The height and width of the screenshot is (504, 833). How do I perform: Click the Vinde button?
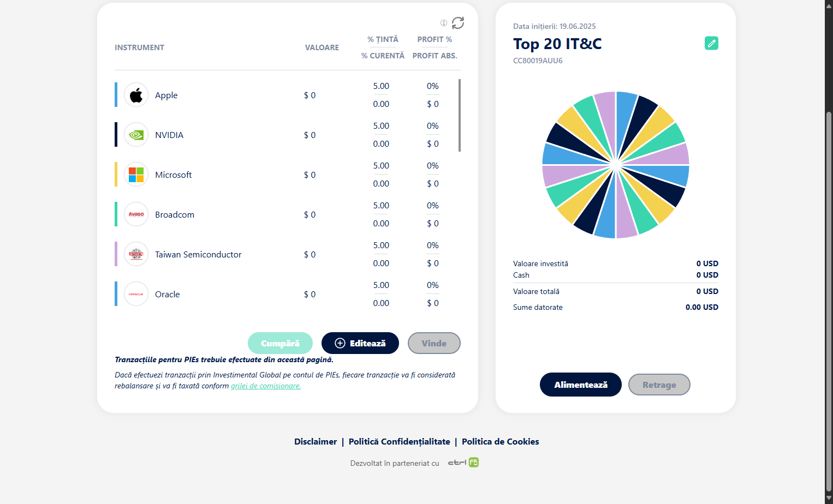434,343
